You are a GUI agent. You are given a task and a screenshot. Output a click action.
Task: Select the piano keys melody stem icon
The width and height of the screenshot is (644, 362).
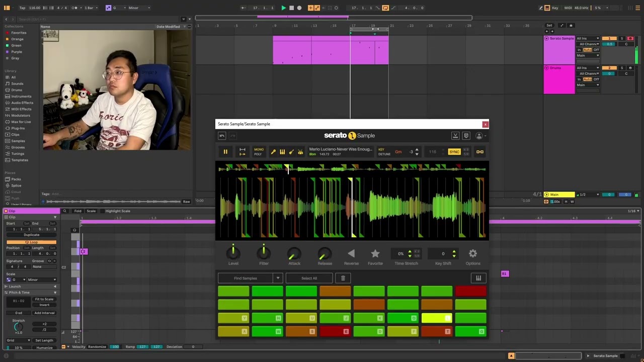coord(282,152)
